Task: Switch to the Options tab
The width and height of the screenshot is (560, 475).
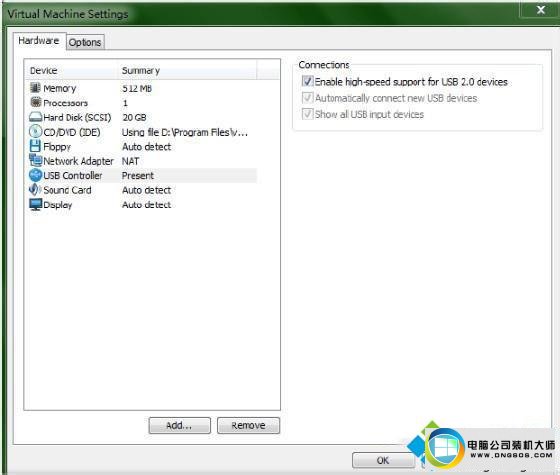Action: tap(85, 42)
